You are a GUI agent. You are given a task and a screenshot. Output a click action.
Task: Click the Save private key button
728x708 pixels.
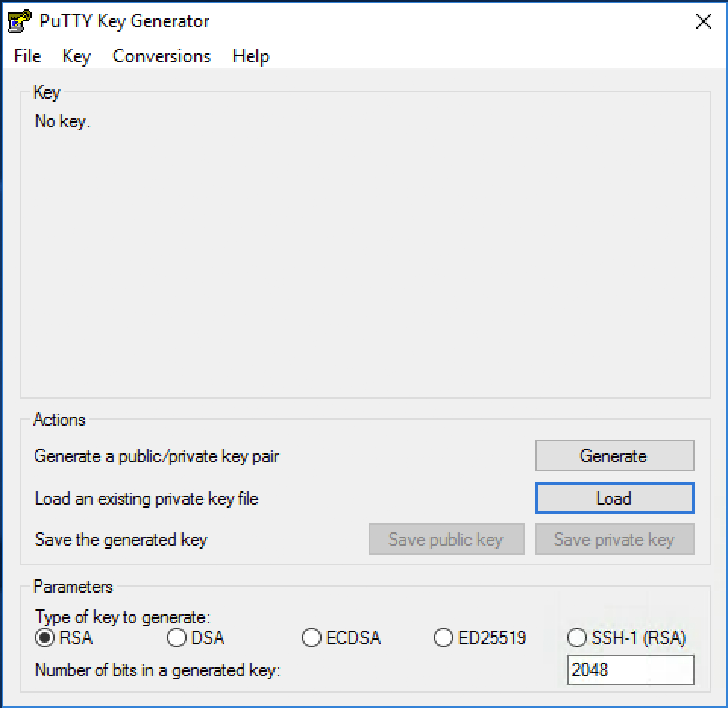(x=614, y=540)
